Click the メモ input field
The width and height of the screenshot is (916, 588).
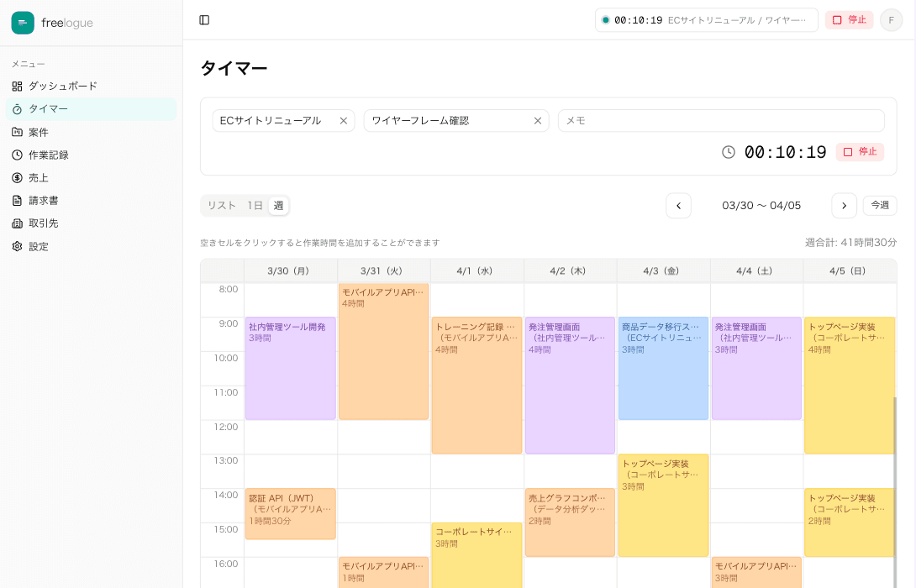[x=721, y=121]
